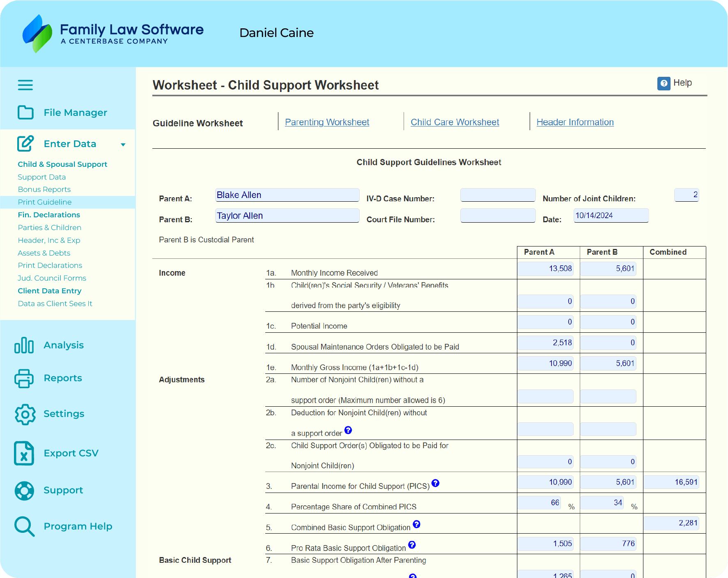The width and height of the screenshot is (728, 578).
Task: Switch to Child Care Worksheet tab
Action: coord(455,122)
